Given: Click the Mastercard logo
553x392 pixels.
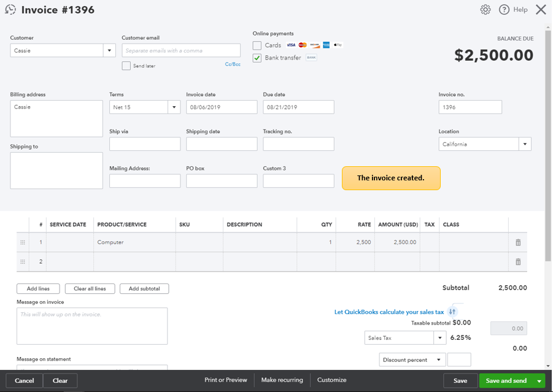Looking at the screenshot, I should 303,45.
